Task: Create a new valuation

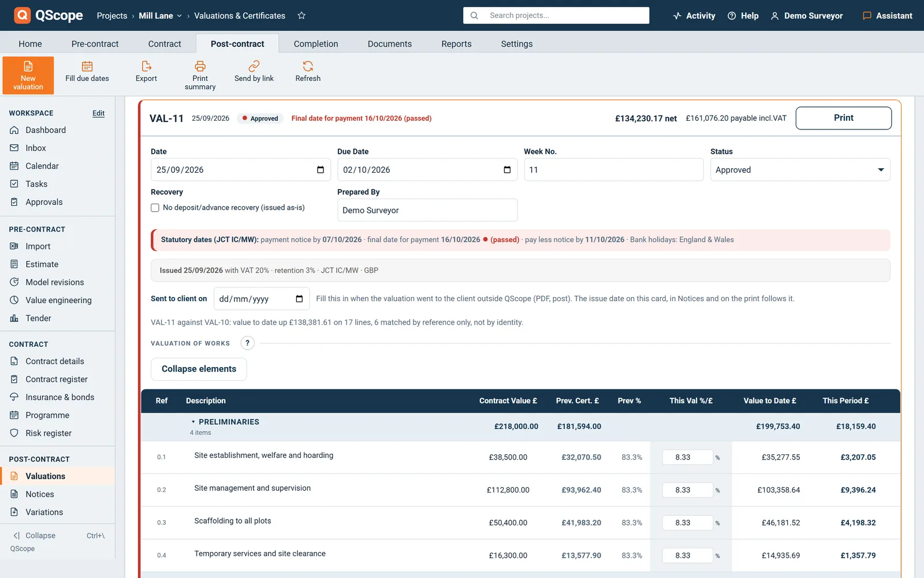Action: pos(28,75)
